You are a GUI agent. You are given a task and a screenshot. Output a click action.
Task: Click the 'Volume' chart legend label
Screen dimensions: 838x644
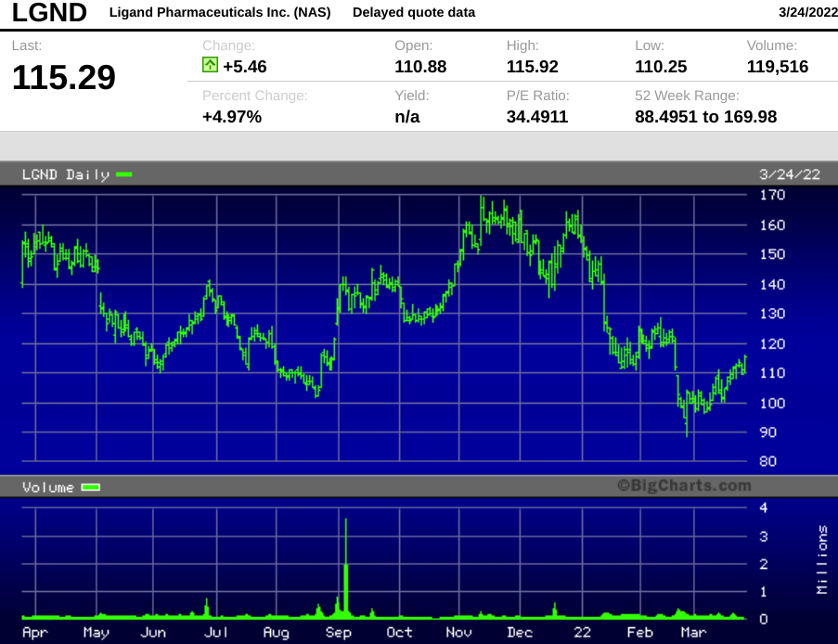coord(48,487)
